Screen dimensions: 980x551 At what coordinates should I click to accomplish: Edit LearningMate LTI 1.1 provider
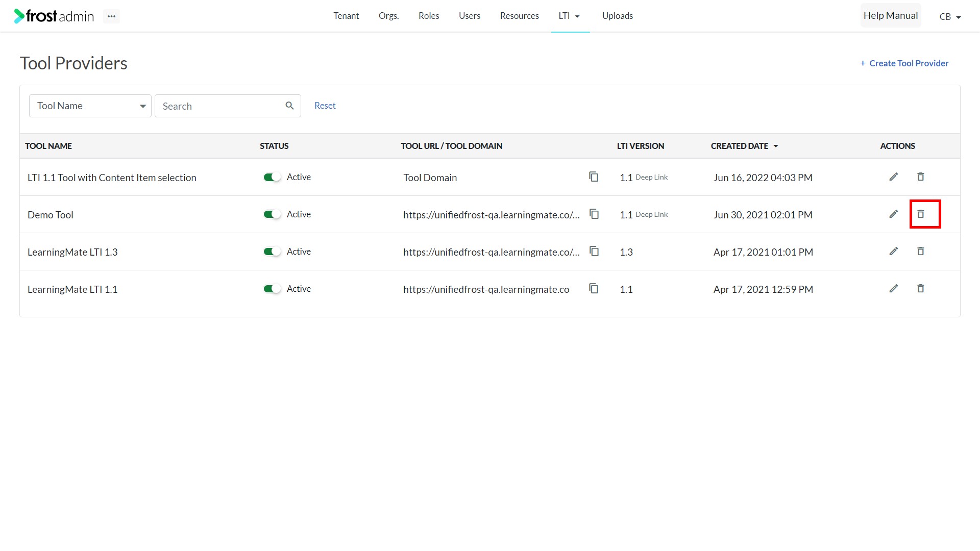(x=893, y=288)
